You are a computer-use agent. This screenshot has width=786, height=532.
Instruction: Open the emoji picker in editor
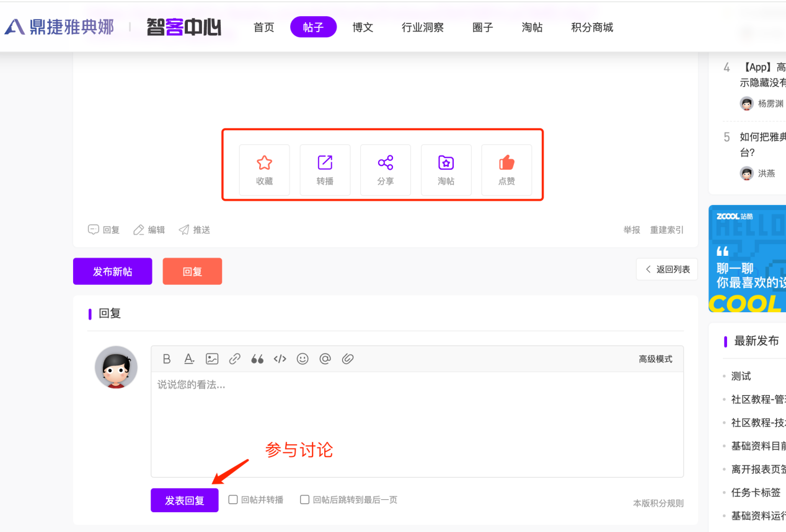pyautogui.click(x=302, y=359)
